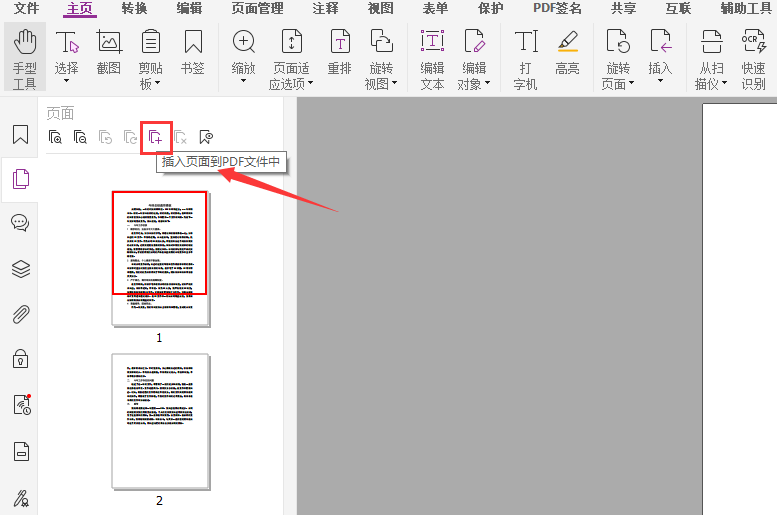This screenshot has height=515, width=777.
Task: Show the Attachments panel (paperclip)
Action: click(20, 314)
